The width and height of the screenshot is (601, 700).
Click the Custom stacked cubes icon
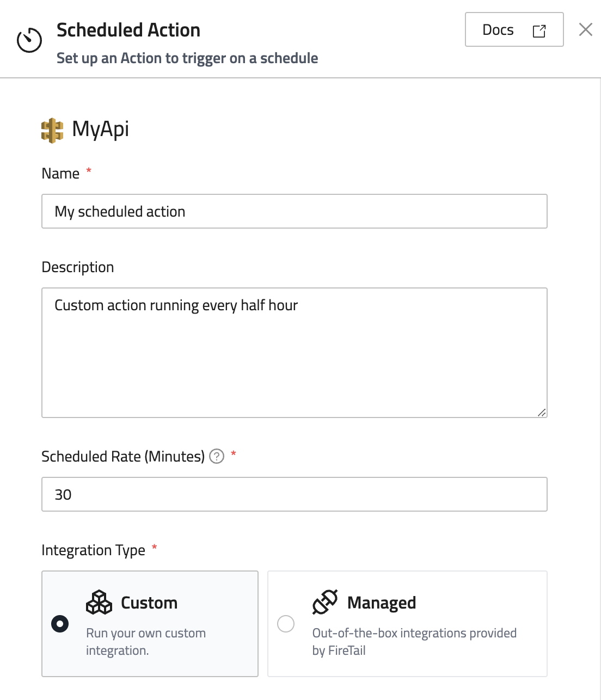(x=99, y=602)
